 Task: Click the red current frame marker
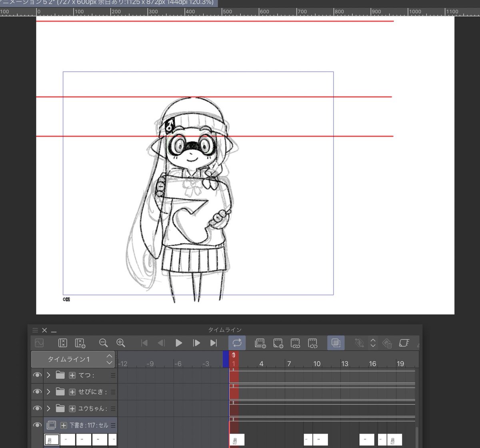(234, 359)
